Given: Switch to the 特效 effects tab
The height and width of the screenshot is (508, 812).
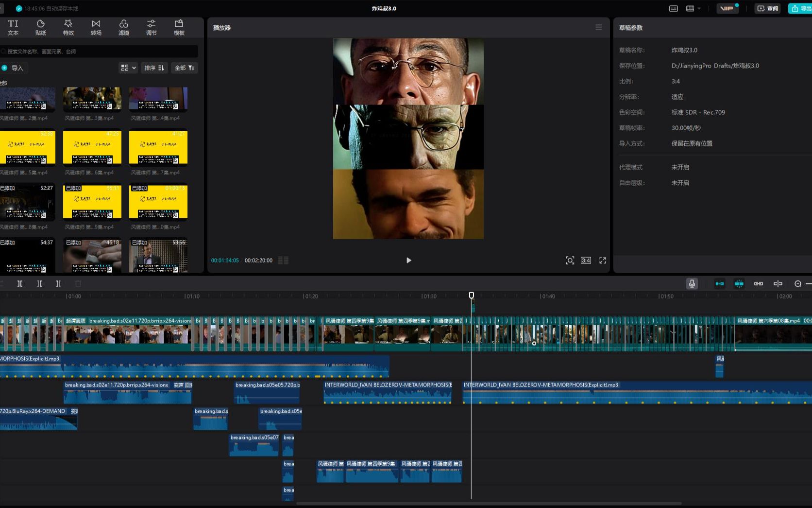Looking at the screenshot, I should tap(68, 28).
